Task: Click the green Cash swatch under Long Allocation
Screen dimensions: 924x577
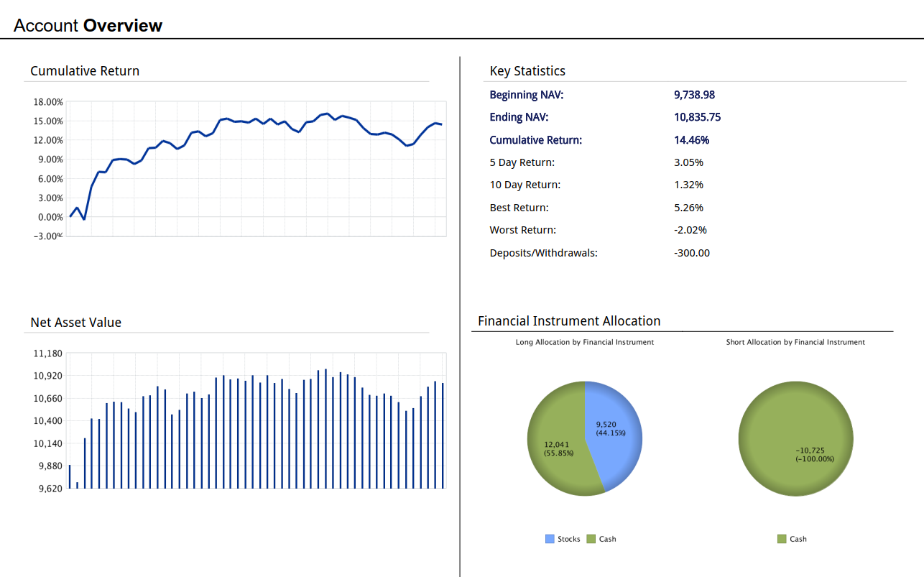Action: 591,539
